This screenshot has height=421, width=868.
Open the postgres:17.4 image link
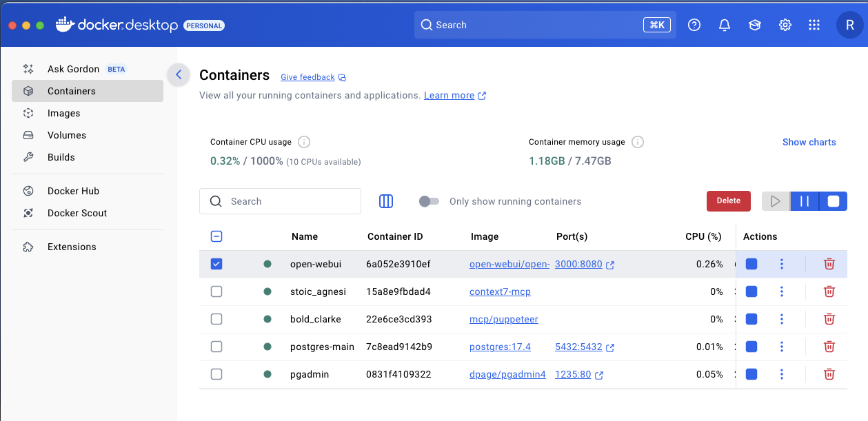pyautogui.click(x=500, y=347)
